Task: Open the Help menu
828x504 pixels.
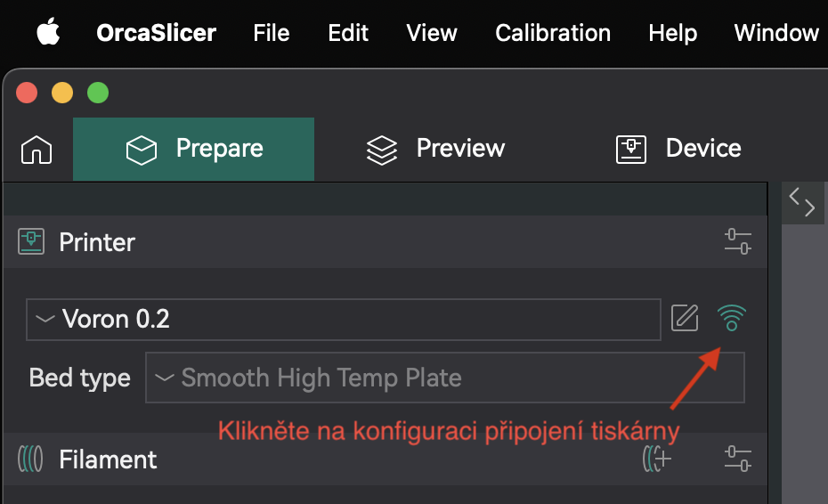Action: point(672,33)
